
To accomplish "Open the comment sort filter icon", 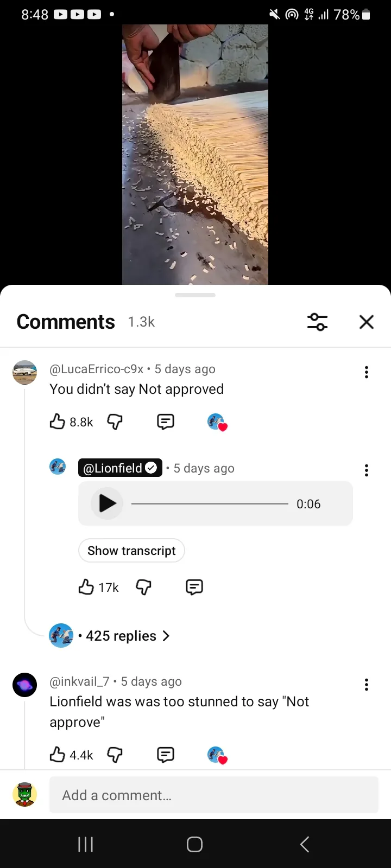I will point(317,322).
